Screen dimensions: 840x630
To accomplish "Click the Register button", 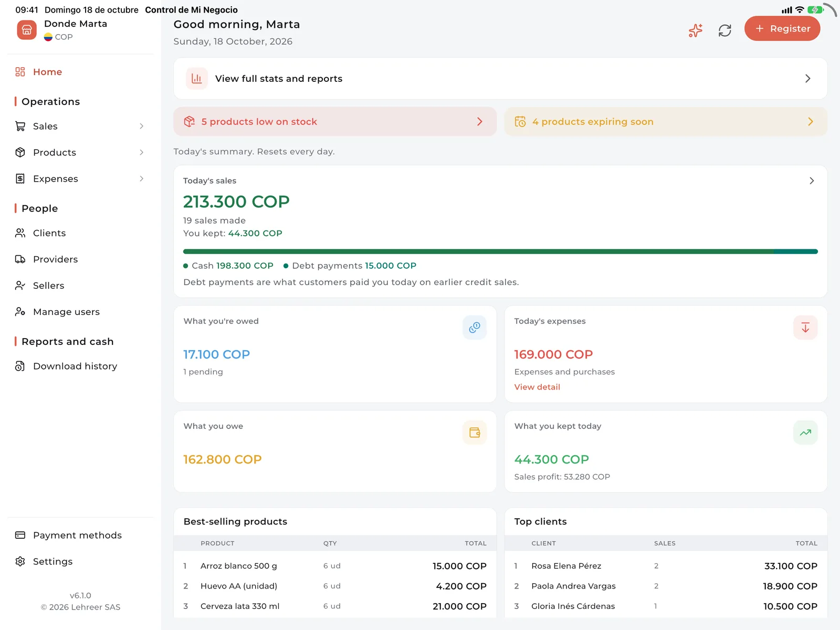I will point(782,28).
